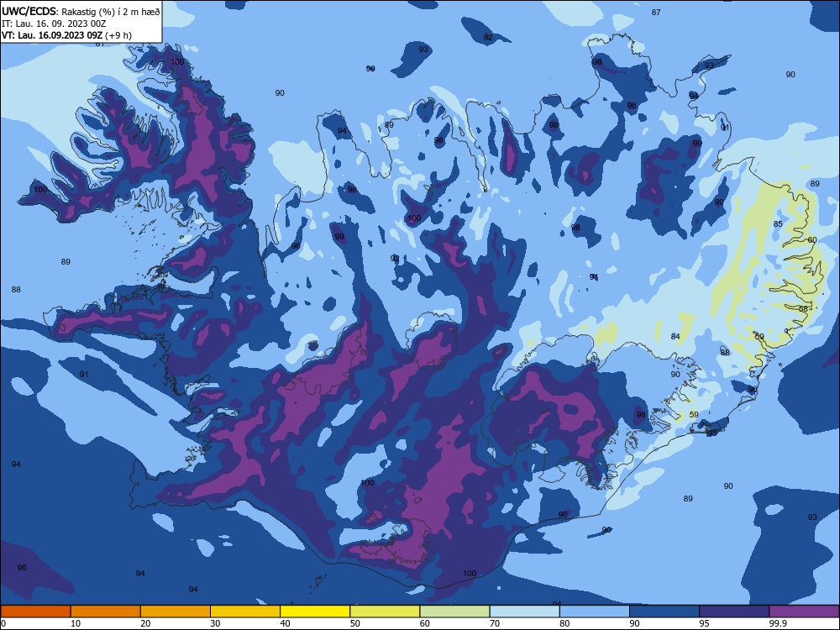The height and width of the screenshot is (630, 840).
Task: Click the bright yellow 40–50 legend swatch
Action: tap(315, 612)
